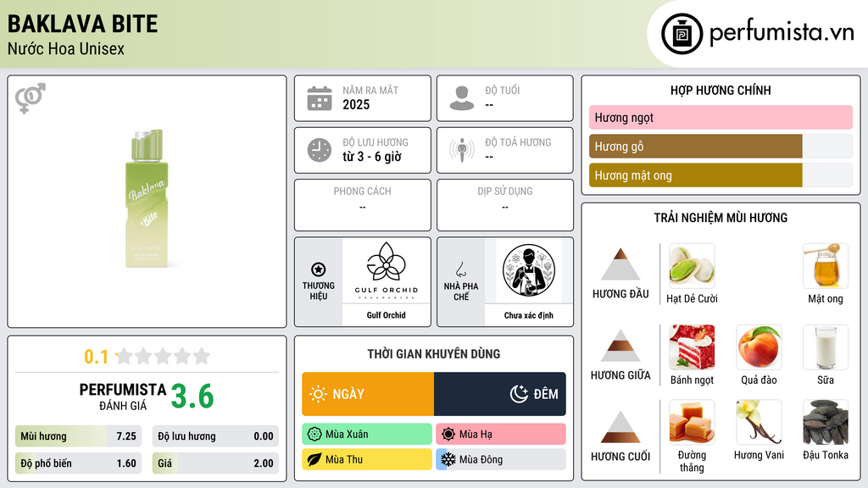The image size is (868, 488).
Task: Click the Bánh ngọt cake picture
Action: [692, 347]
